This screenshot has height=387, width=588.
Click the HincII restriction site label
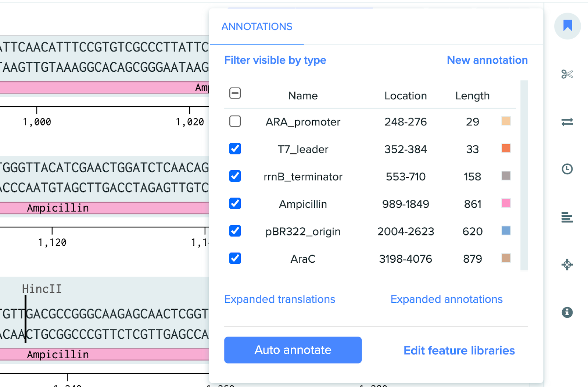(x=42, y=289)
